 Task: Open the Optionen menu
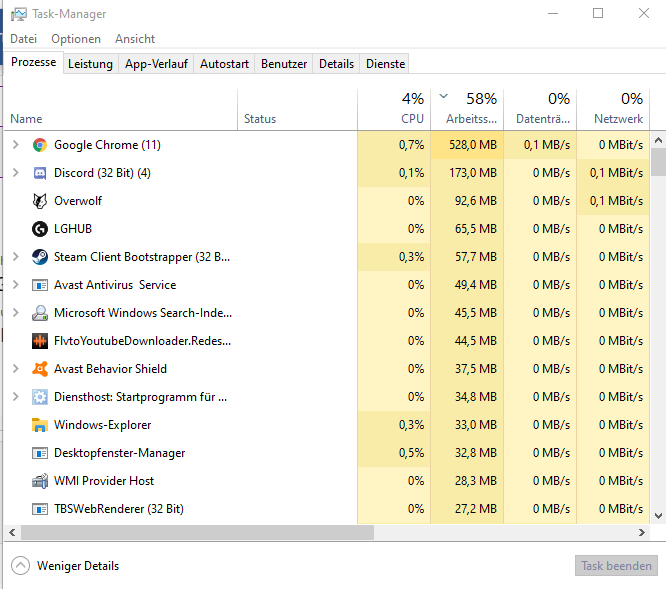76,39
